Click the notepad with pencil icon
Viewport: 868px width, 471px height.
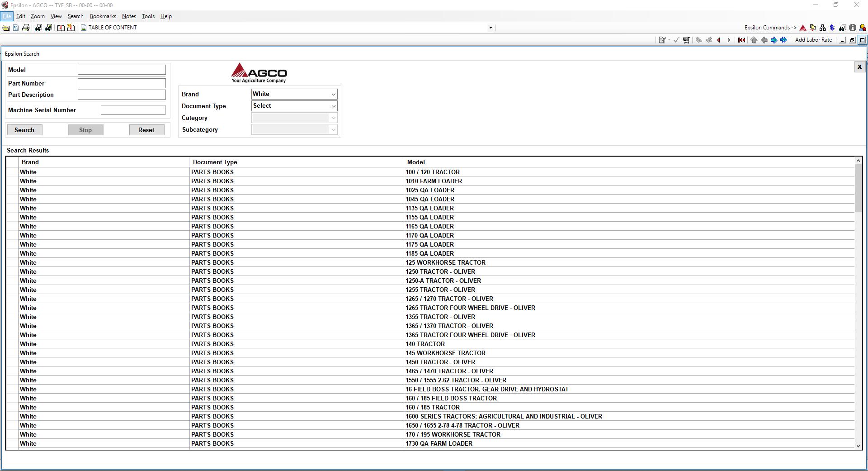tap(662, 40)
